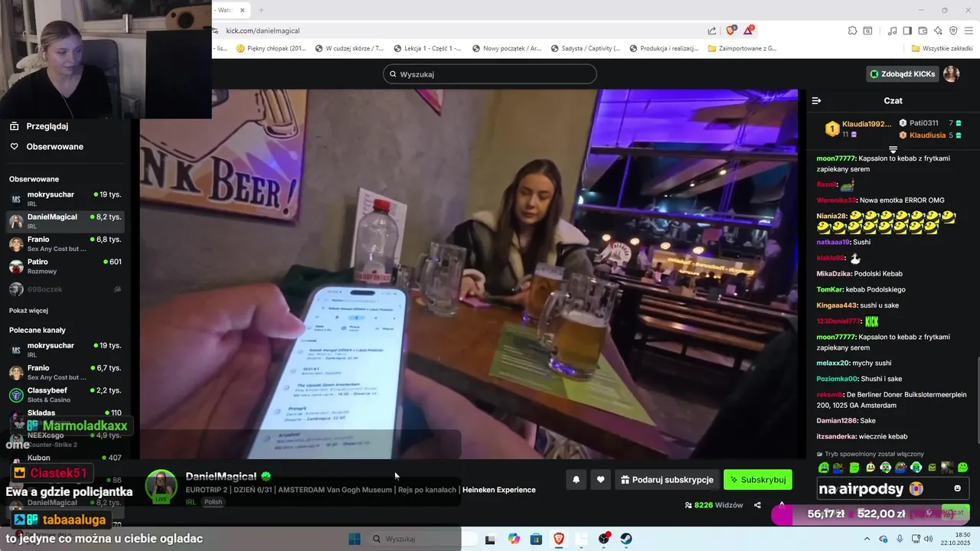Open the Produkcja i realizacj... bookmark
The image size is (980, 551).
point(664,48)
